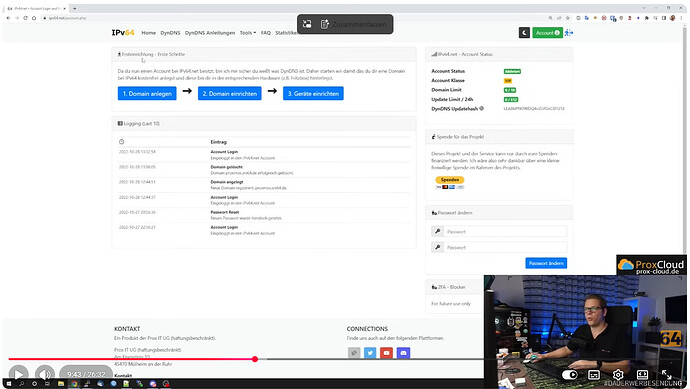Screen dimensions: 690x389
Task: Click the 'Account Login' entry dated 2022-10-28 13:32
Action: (264, 154)
